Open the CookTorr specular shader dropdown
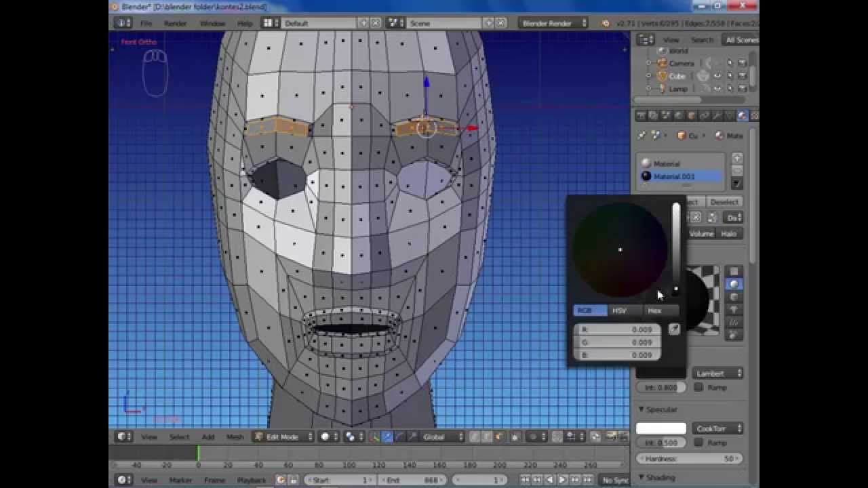 [x=717, y=428]
